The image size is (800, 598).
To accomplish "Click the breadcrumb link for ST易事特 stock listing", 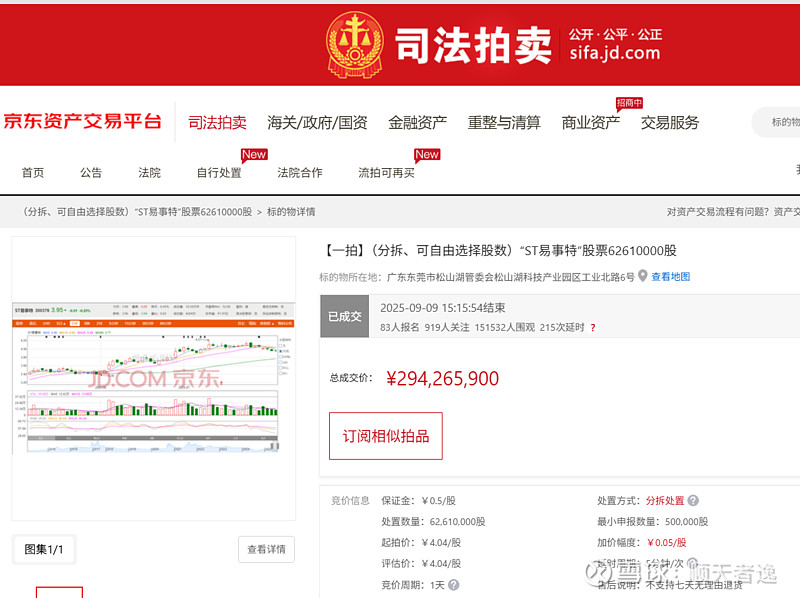I will 137,212.
